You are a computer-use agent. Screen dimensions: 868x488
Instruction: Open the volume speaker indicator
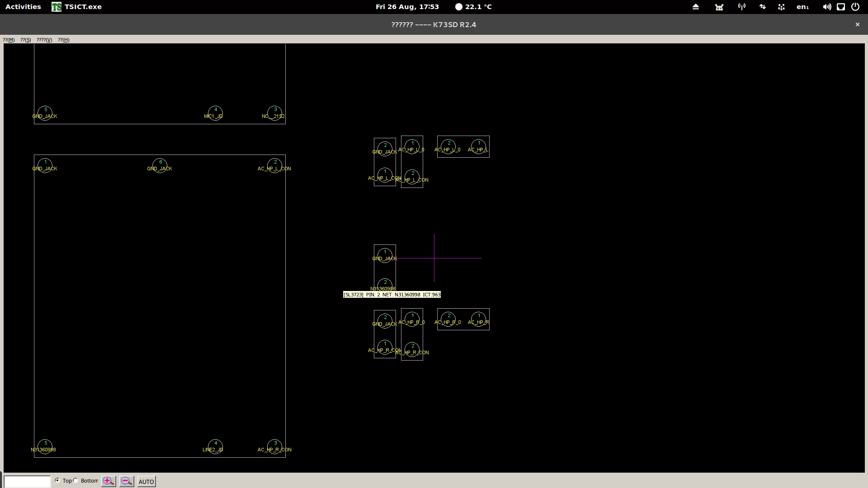(x=827, y=7)
